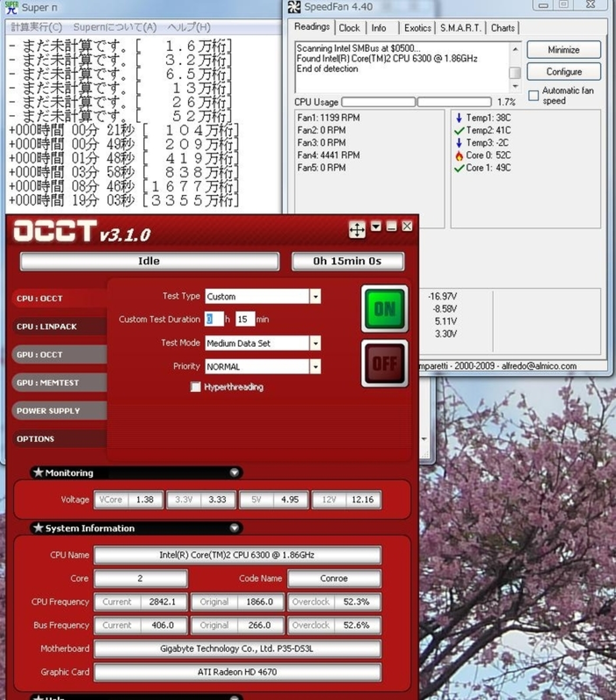Open the OCCT title bar dropdown arrow
The width and height of the screenshot is (616, 700).
tap(376, 227)
